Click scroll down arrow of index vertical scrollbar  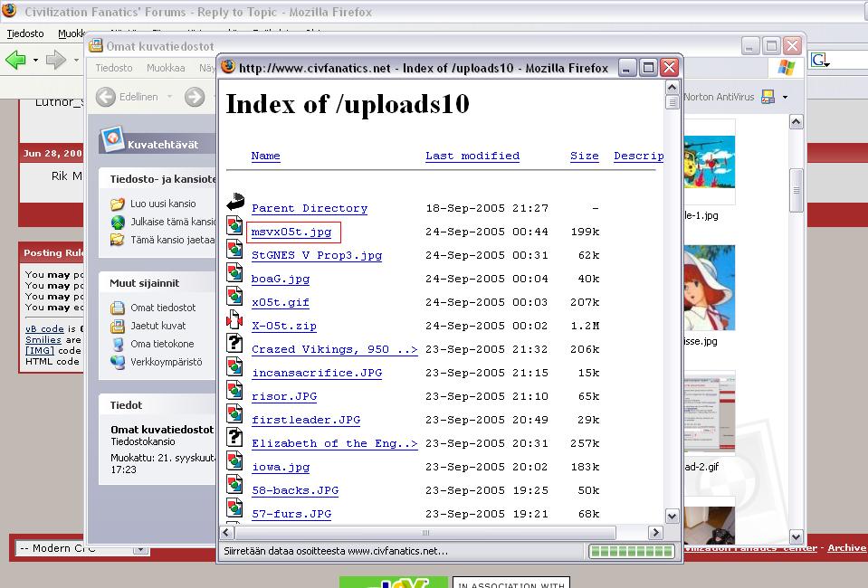[x=672, y=517]
